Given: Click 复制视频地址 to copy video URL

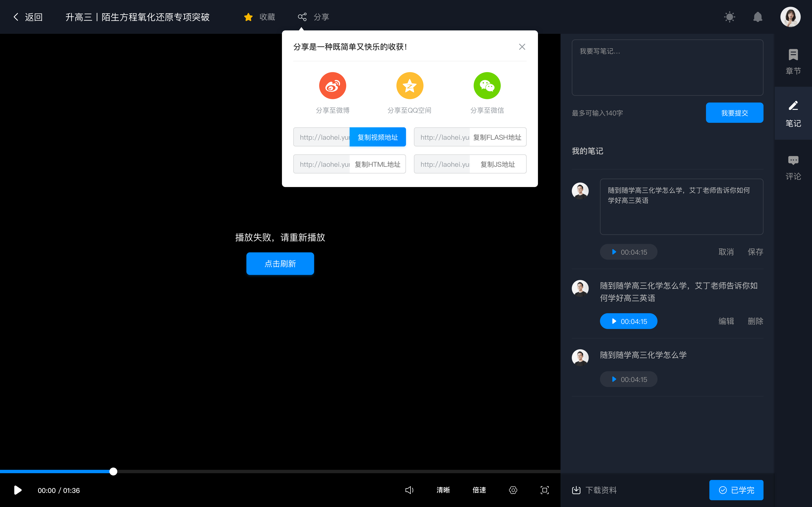Looking at the screenshot, I should pyautogui.click(x=377, y=137).
